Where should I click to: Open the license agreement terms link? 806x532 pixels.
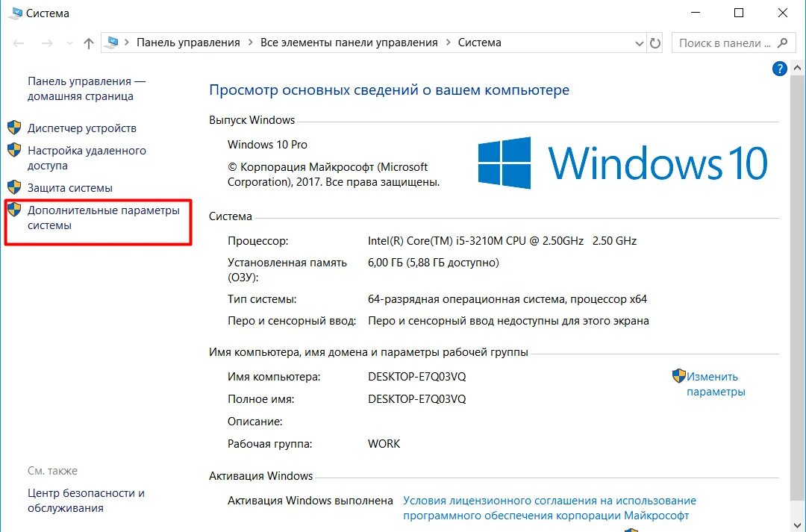(x=549, y=508)
